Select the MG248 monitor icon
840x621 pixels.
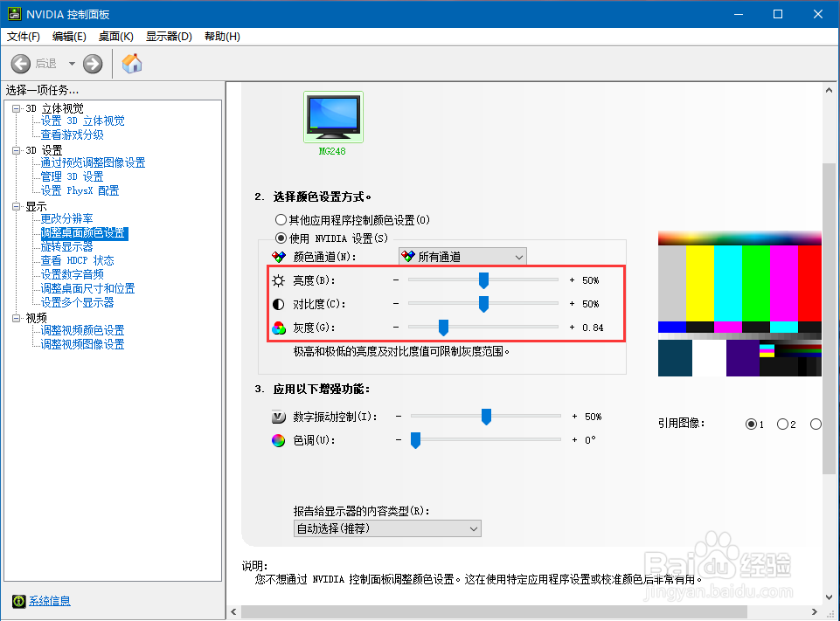point(333,117)
